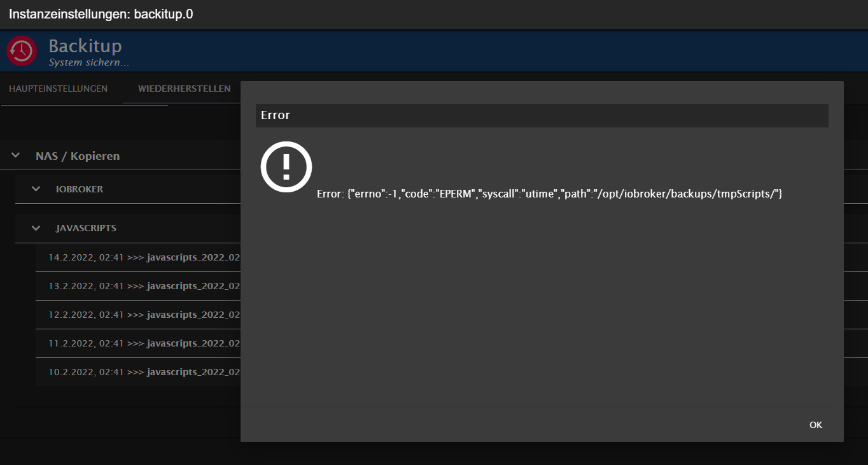The width and height of the screenshot is (868, 465).
Task: Select the JAVASCRIPTS group label
Action: (86, 228)
